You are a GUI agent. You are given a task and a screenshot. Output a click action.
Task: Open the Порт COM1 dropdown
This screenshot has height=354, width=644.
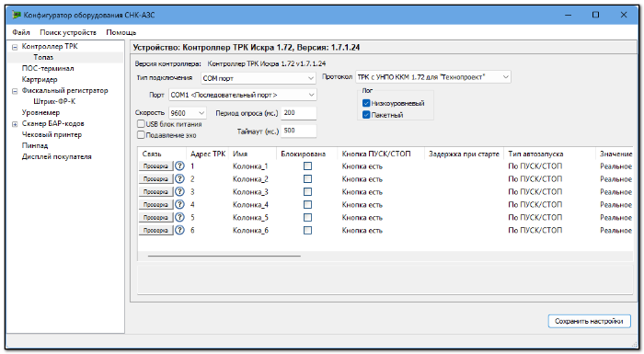click(x=243, y=95)
